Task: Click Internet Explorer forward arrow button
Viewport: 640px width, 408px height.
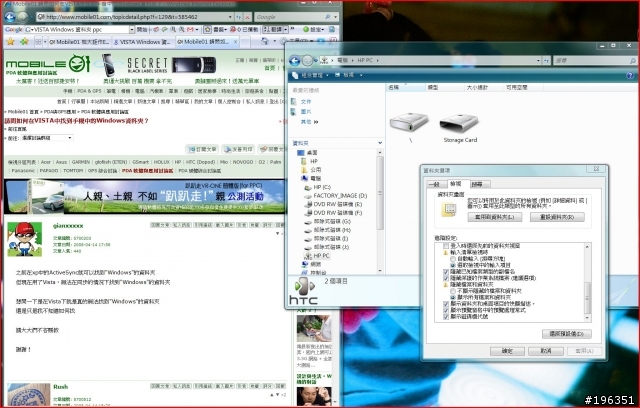Action: coord(23,17)
